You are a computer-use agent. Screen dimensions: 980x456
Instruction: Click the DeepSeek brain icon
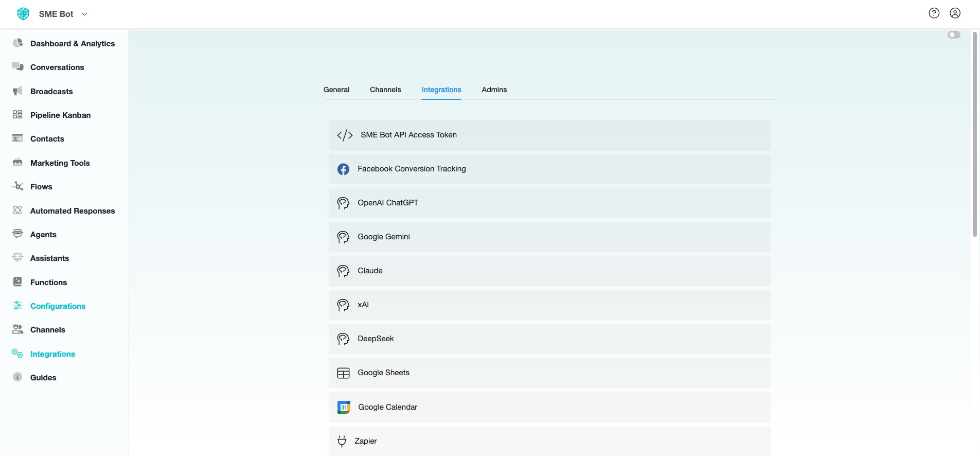coord(343,339)
